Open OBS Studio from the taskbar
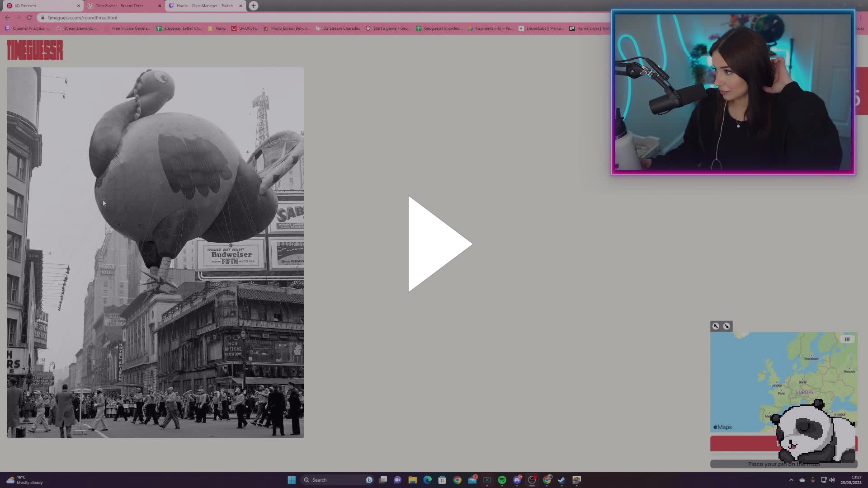This screenshot has height=488, width=868. (x=532, y=480)
